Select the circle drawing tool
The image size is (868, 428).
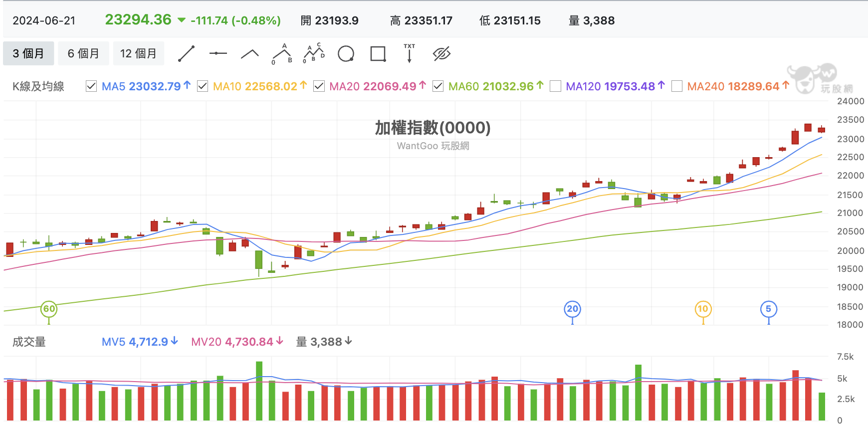coord(346,53)
